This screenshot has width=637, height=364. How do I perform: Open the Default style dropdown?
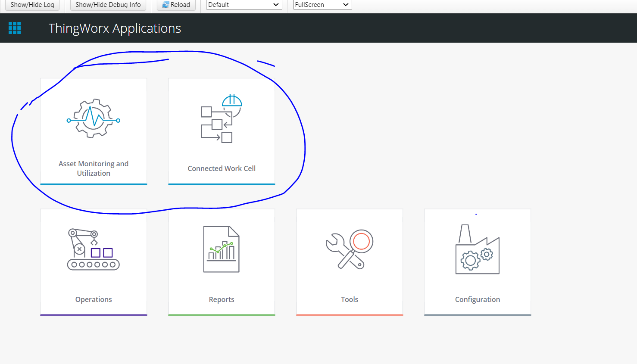coord(244,5)
